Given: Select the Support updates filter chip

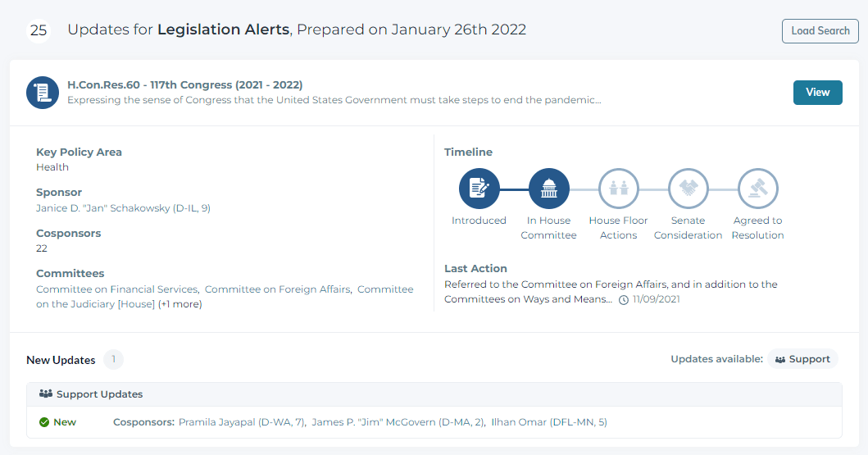Looking at the screenshot, I should tap(802, 359).
